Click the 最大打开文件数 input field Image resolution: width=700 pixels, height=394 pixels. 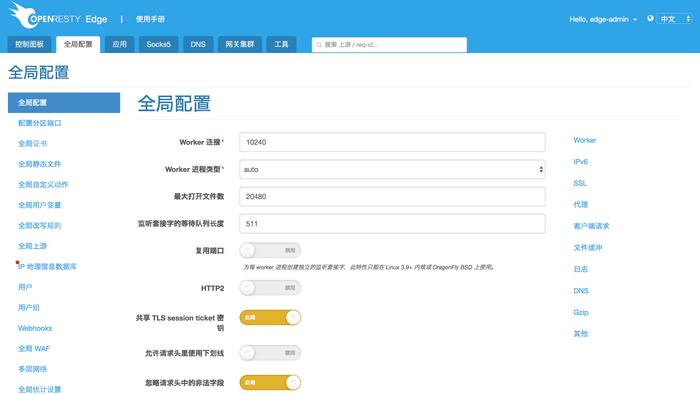point(392,196)
